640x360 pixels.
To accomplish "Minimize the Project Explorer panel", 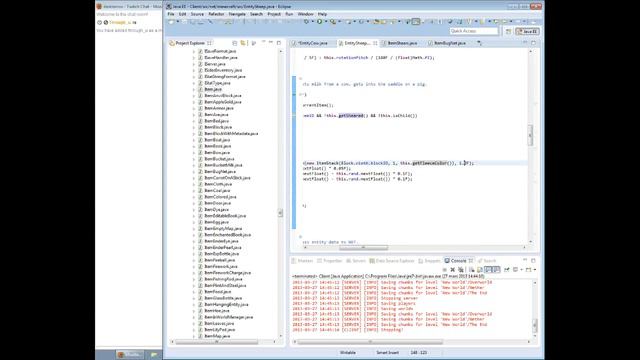I will coord(271,42).
